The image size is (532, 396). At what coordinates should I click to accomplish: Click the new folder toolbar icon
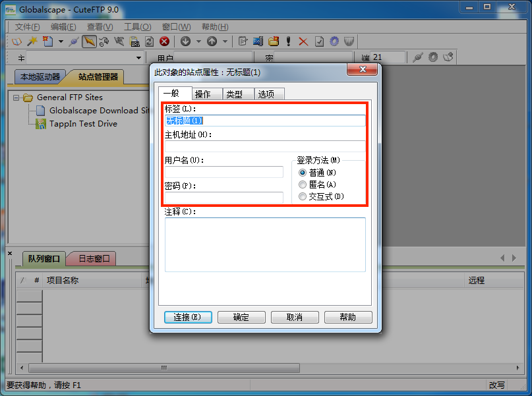coord(273,42)
